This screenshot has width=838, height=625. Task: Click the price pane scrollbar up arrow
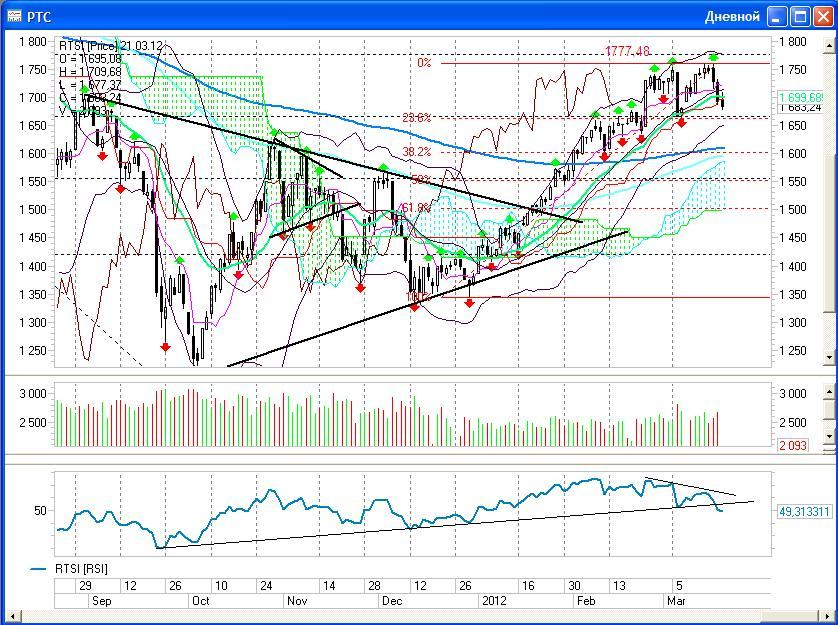click(x=830, y=47)
